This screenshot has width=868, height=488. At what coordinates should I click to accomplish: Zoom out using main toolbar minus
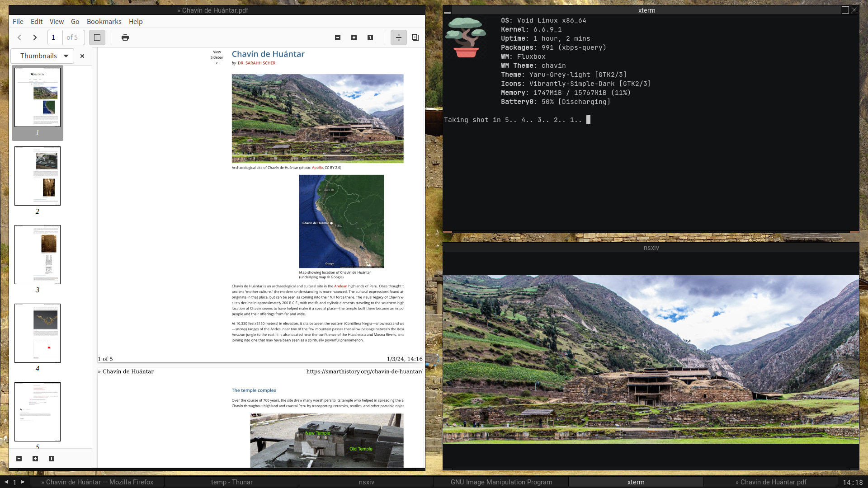(338, 38)
